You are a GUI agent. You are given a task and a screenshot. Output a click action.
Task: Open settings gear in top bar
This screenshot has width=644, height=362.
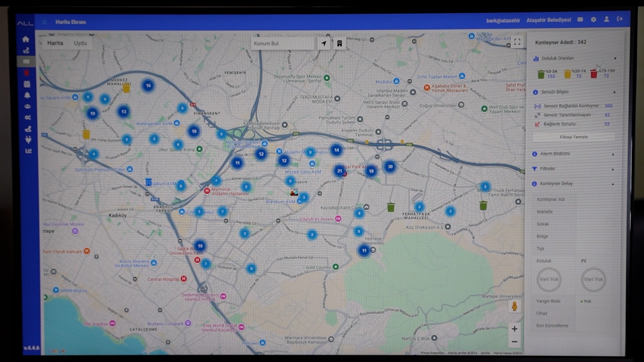click(x=593, y=19)
